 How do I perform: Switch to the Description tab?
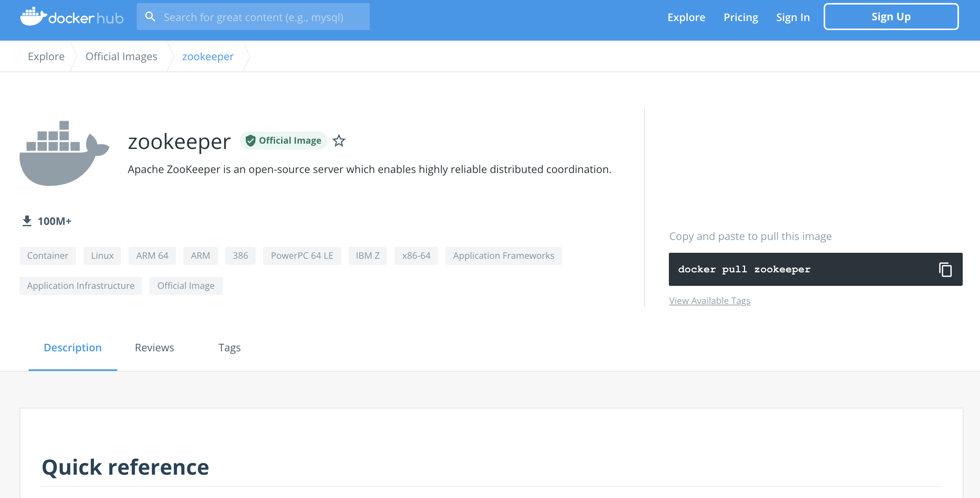pyautogui.click(x=73, y=348)
